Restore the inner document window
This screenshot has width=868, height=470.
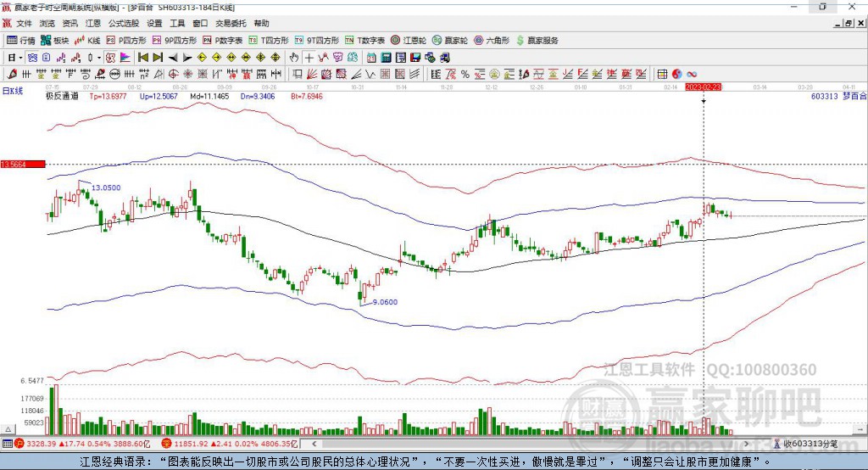848,23
